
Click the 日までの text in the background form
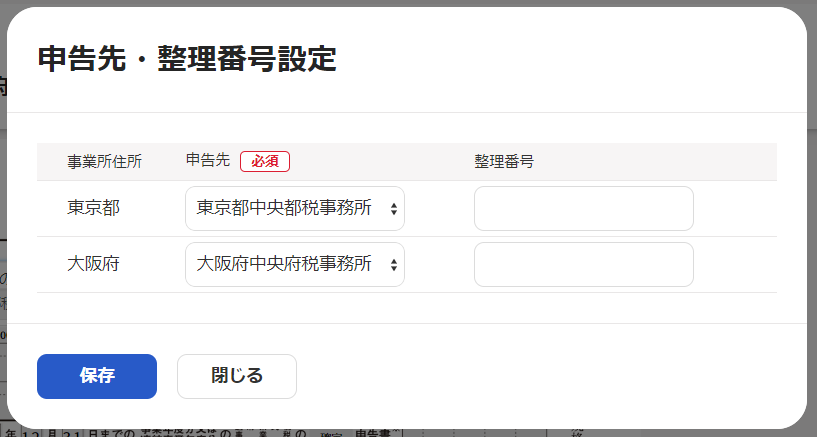(112, 433)
